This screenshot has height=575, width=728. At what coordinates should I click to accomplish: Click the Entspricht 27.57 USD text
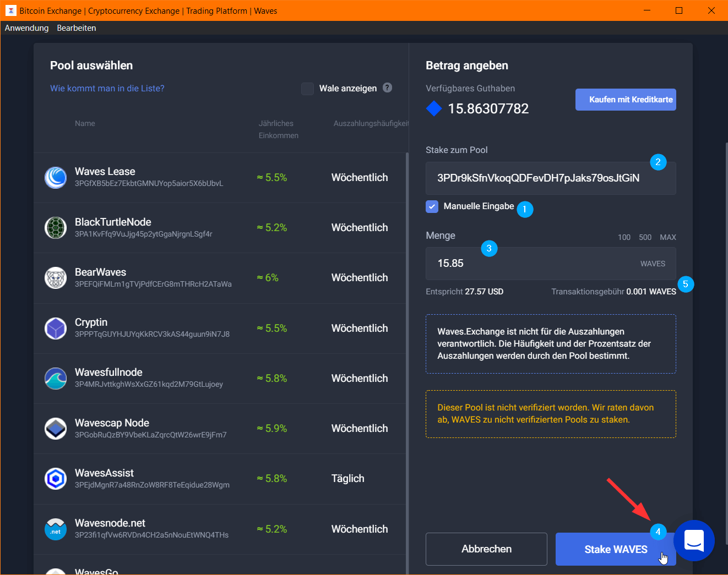[x=464, y=292]
